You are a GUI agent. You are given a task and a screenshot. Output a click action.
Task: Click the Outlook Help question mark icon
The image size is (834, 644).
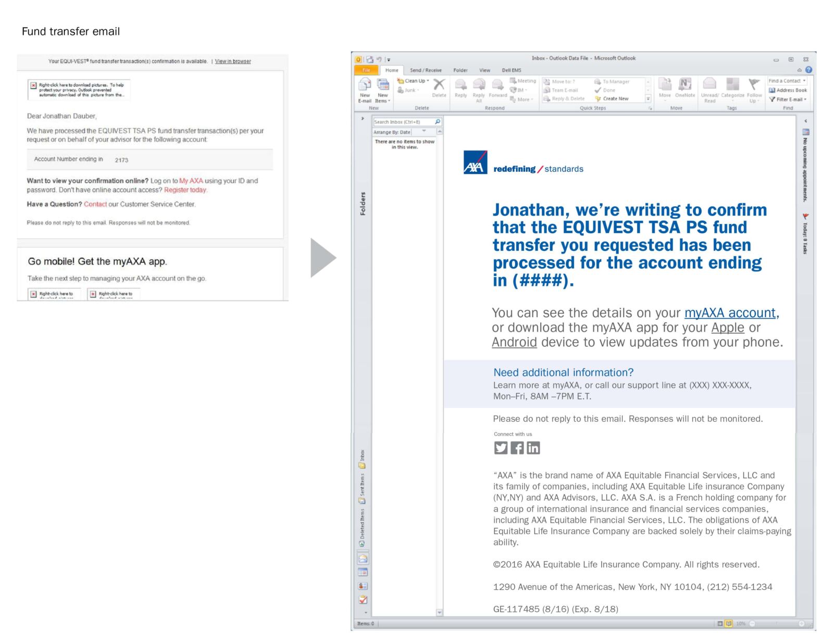(x=808, y=70)
